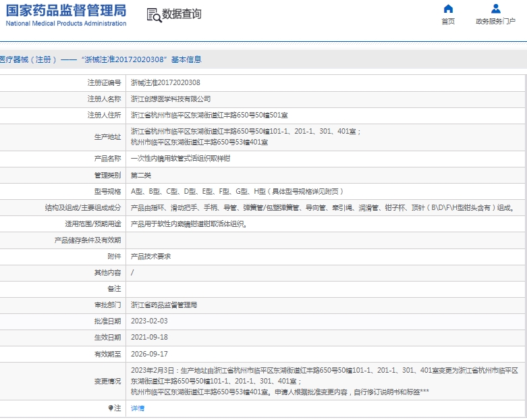Screen dimensions: 527x420
Task: Click intended use text 产品用于软性内窥镜钳道钳取活体组织
Action: (x=189, y=224)
